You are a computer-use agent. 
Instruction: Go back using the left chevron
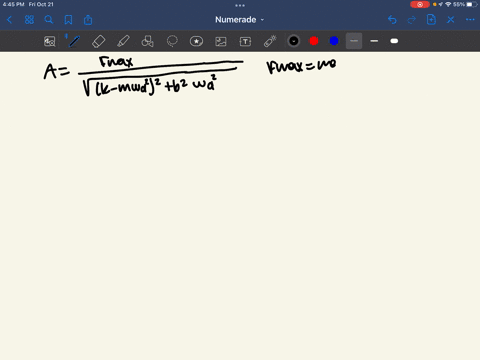[x=9, y=20]
